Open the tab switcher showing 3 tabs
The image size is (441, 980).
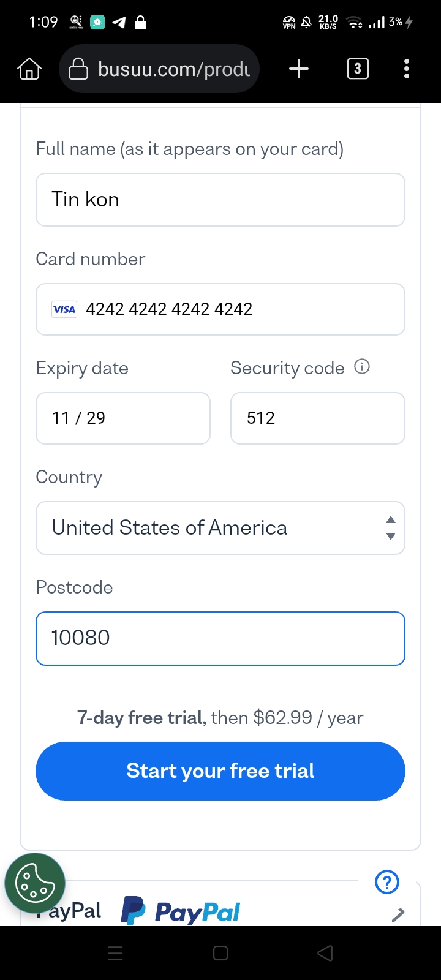[358, 69]
